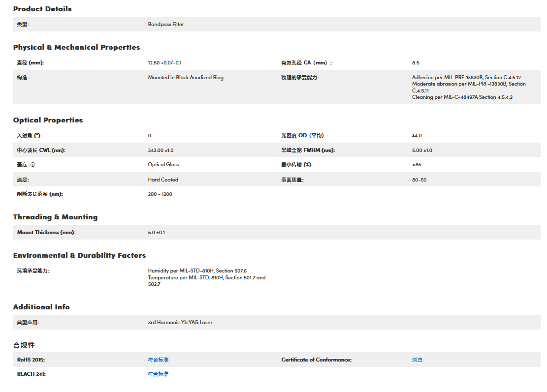Click the Optical Properties section heading
The image size is (547, 392).
48,120
